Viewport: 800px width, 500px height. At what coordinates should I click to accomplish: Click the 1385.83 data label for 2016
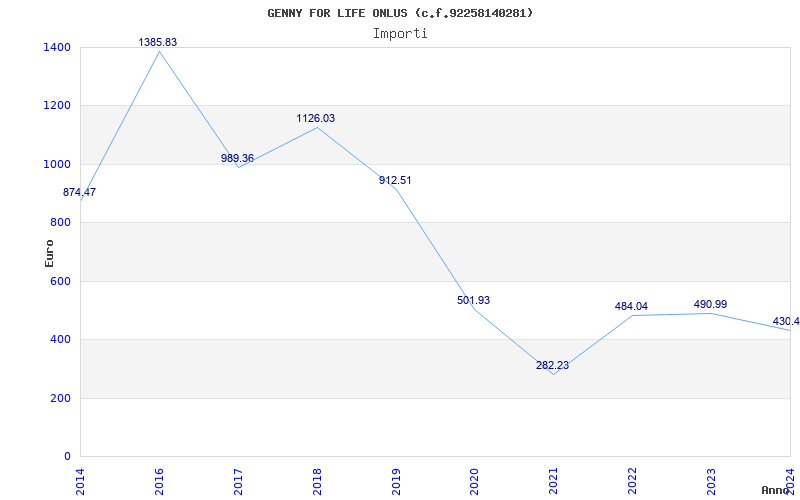158,42
